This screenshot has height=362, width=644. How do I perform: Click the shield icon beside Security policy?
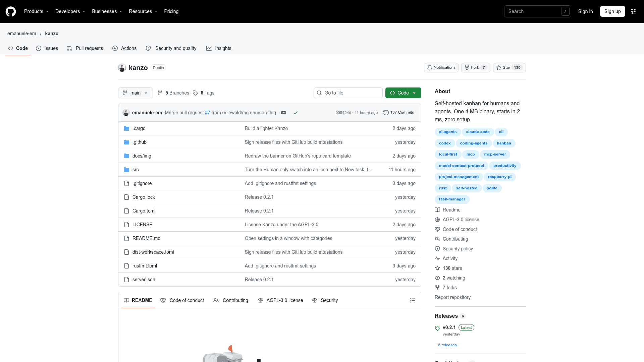[437, 249]
